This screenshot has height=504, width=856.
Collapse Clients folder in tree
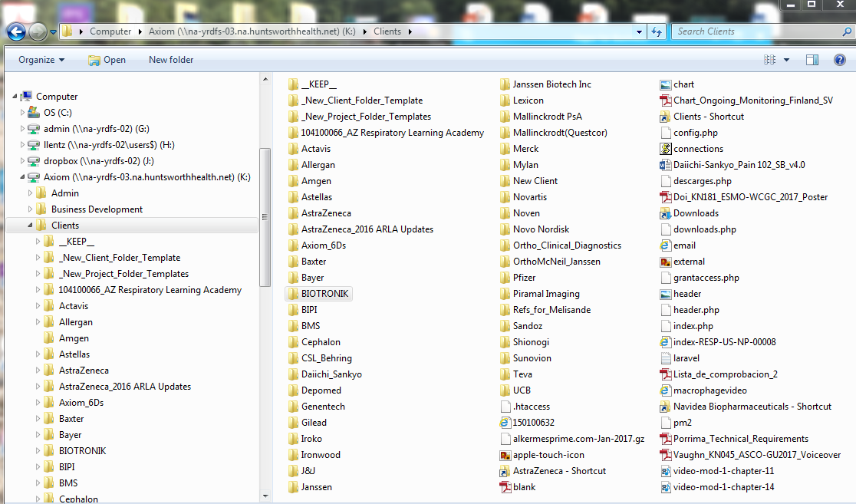(30, 226)
